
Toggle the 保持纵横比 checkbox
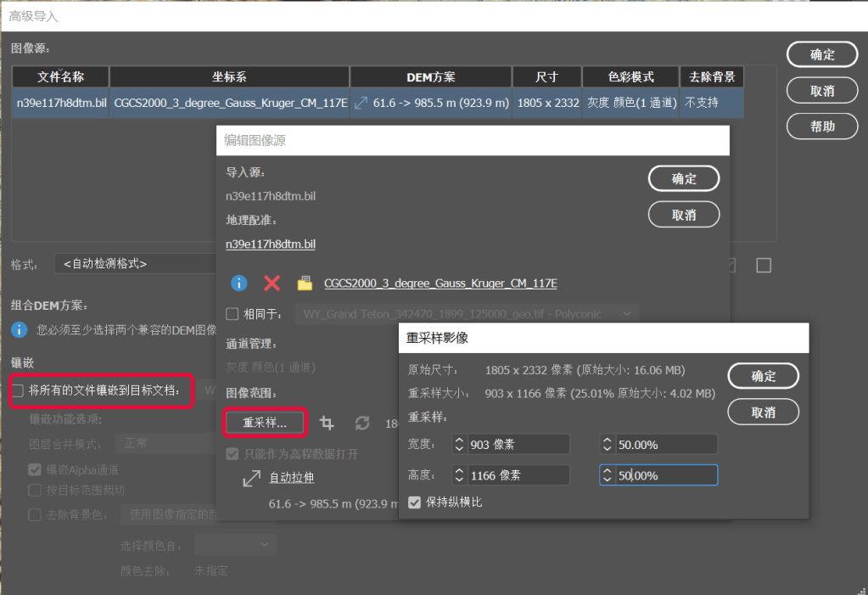414,502
